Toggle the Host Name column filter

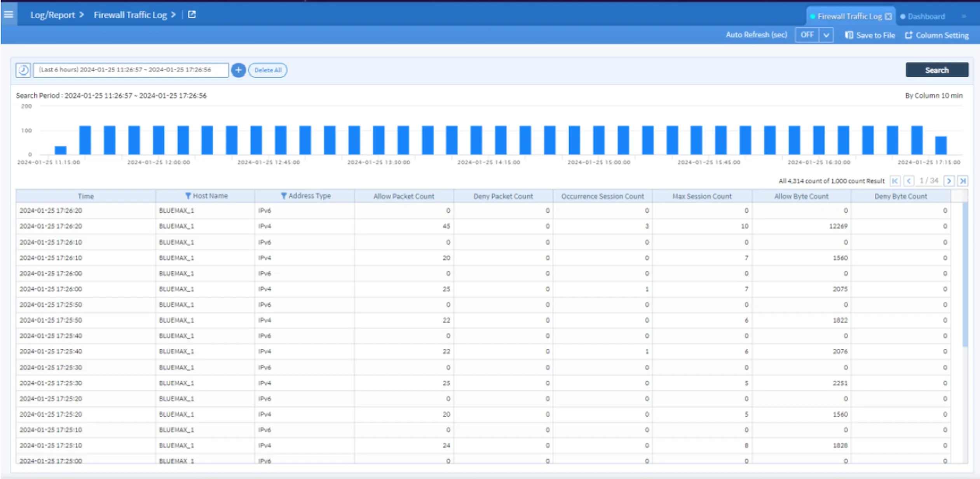(x=188, y=196)
